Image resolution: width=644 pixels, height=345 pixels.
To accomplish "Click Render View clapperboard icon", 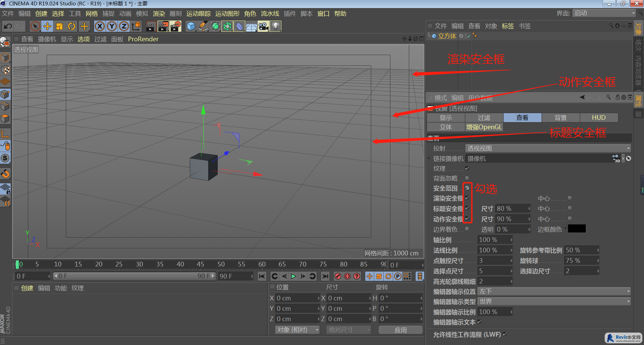I will 151,26.
